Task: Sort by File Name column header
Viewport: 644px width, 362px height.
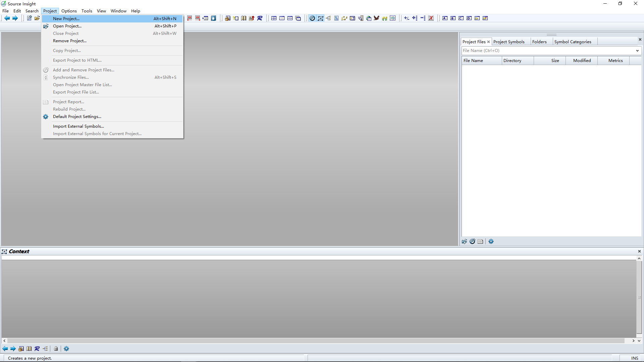Action: [x=482, y=61]
